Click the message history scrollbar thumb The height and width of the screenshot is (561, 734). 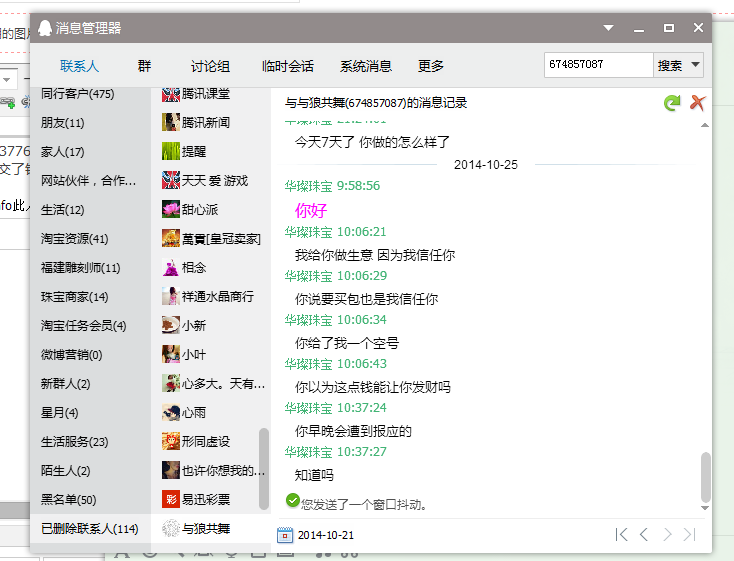coord(705,477)
